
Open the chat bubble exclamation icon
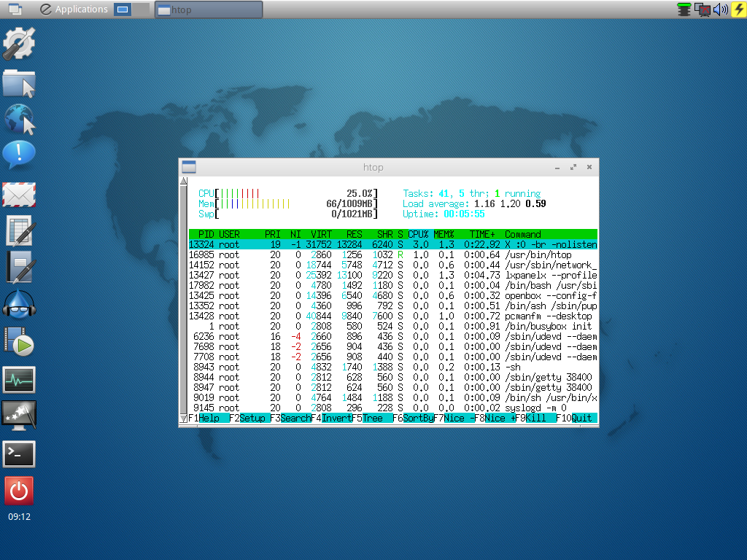pyautogui.click(x=18, y=155)
